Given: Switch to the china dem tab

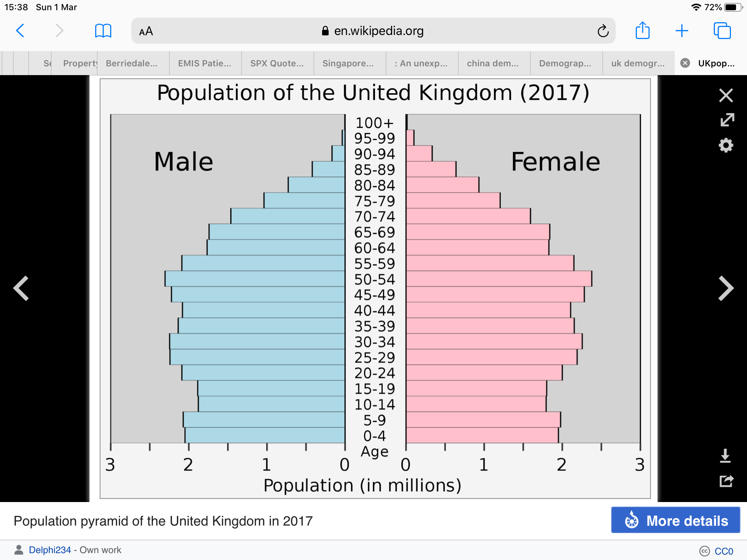Looking at the screenshot, I should coord(493,63).
